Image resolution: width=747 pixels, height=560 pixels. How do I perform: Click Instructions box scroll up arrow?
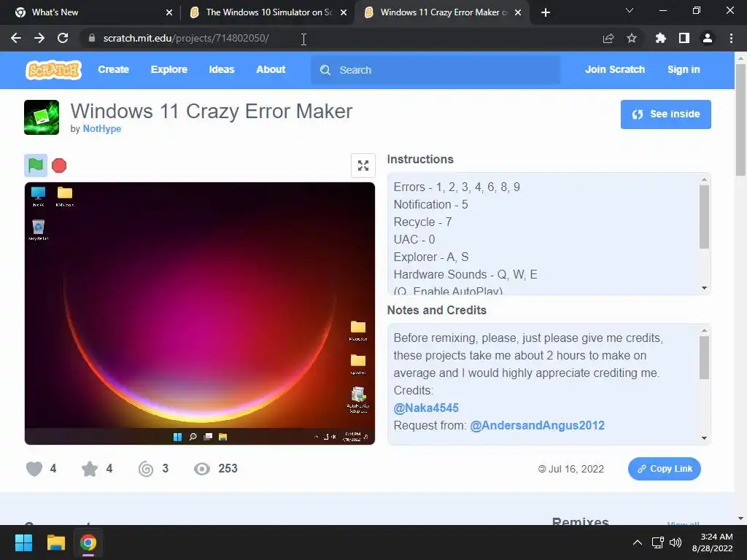[704, 179]
